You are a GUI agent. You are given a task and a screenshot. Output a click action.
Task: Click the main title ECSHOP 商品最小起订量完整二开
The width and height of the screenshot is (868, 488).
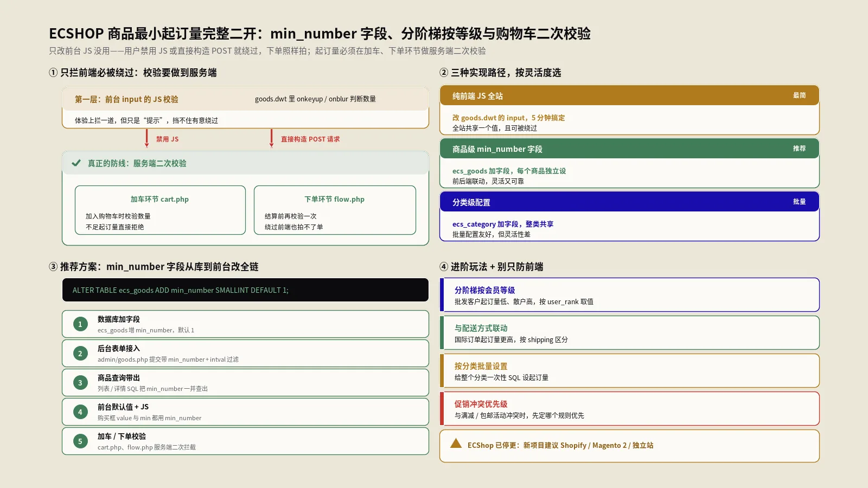(320, 34)
